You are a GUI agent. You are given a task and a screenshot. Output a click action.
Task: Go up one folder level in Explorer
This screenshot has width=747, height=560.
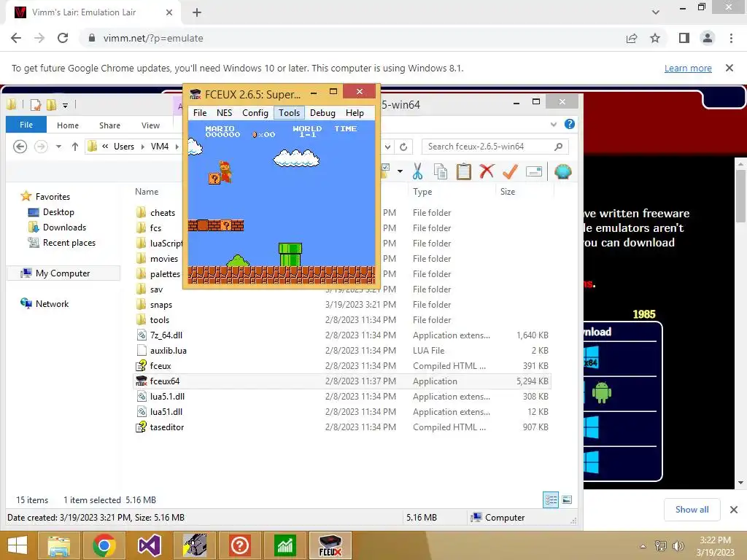(x=75, y=147)
